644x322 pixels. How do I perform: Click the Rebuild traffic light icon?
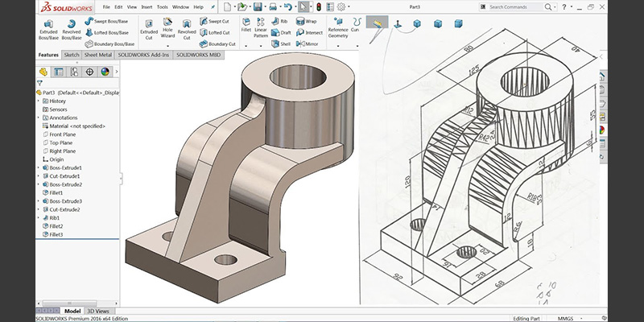point(319,7)
